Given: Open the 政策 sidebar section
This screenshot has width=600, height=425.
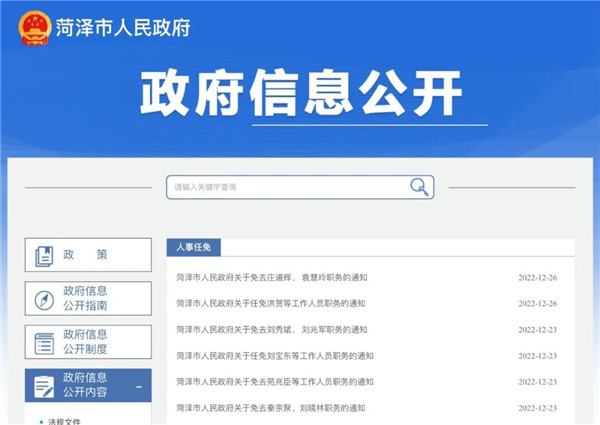Looking at the screenshot, I should click(88, 255).
